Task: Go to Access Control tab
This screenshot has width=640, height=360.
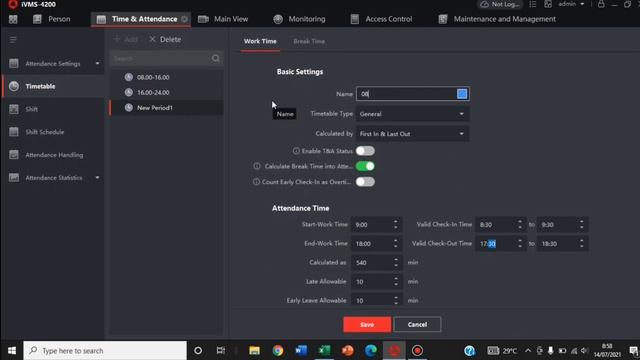Action: tap(381, 19)
